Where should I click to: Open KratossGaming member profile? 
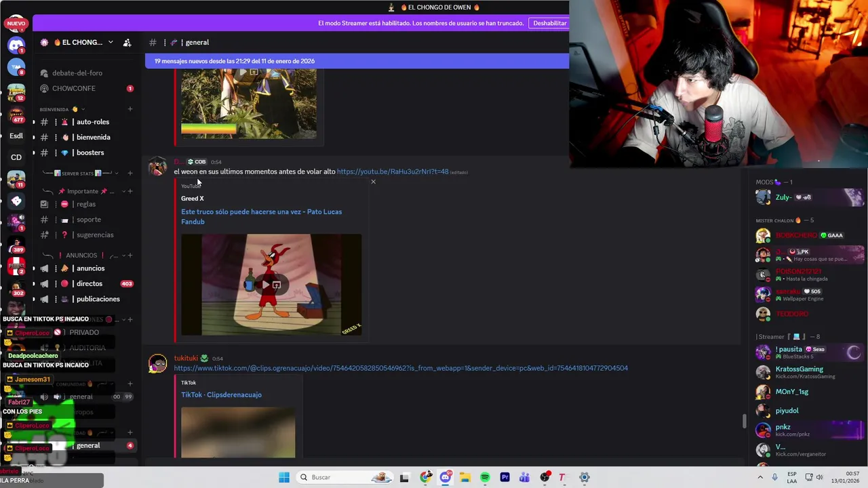coord(810,372)
